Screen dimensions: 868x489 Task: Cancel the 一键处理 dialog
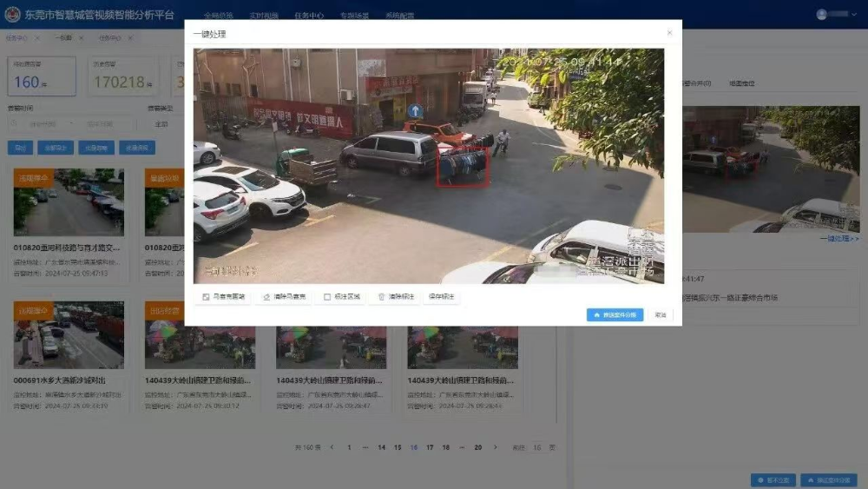661,314
